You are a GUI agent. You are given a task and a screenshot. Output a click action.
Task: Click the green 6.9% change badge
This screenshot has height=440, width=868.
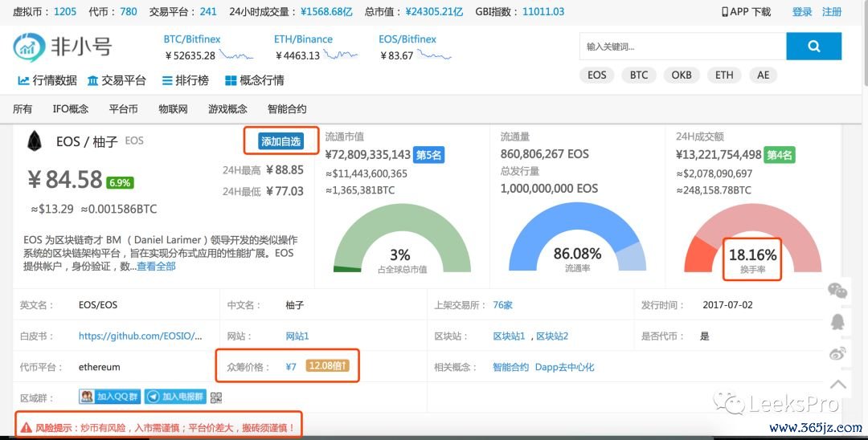120,183
